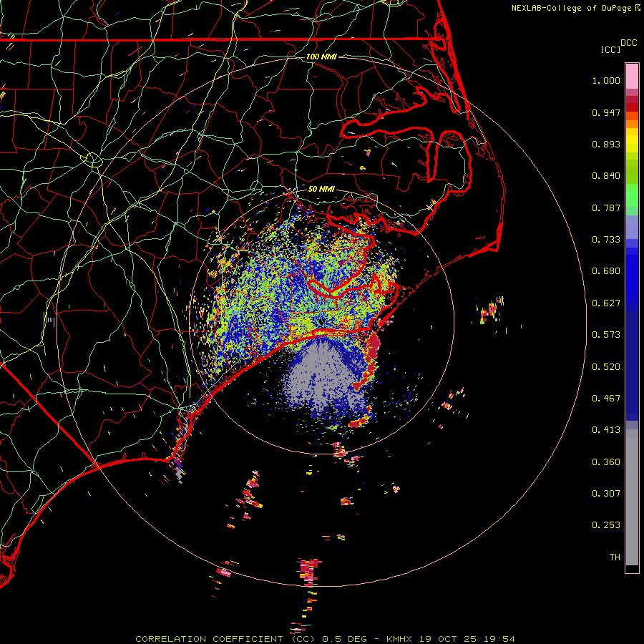Click the 0.520 scale value
The image size is (644, 644).
pos(606,367)
